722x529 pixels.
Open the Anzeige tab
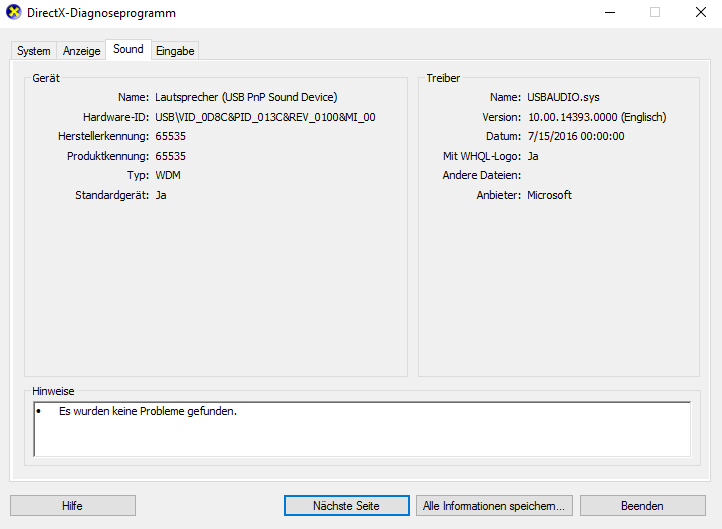pyautogui.click(x=82, y=51)
